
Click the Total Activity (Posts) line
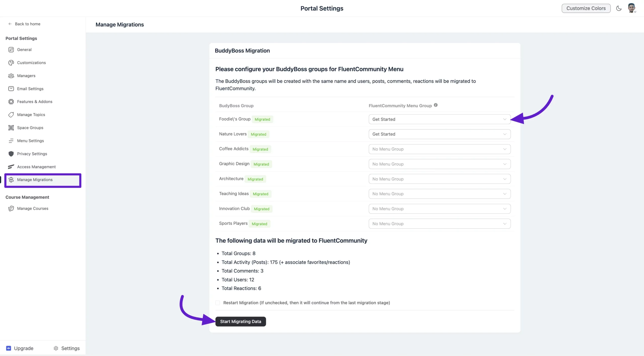coord(286,262)
